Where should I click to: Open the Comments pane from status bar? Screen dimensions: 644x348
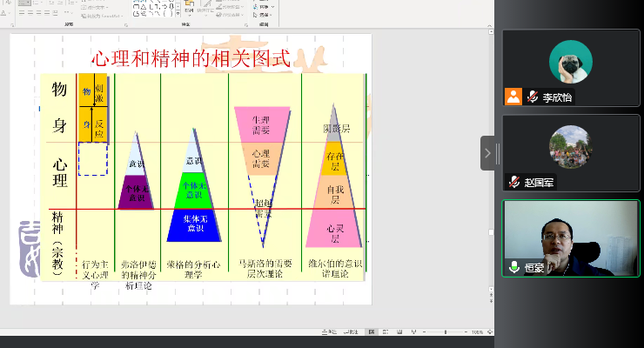coord(351,331)
